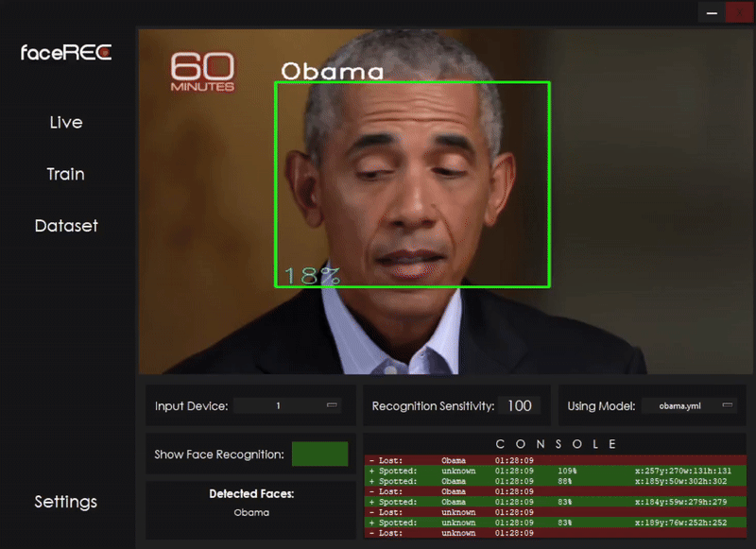
Task: Click the CONSOLE panel heading
Action: click(556, 443)
